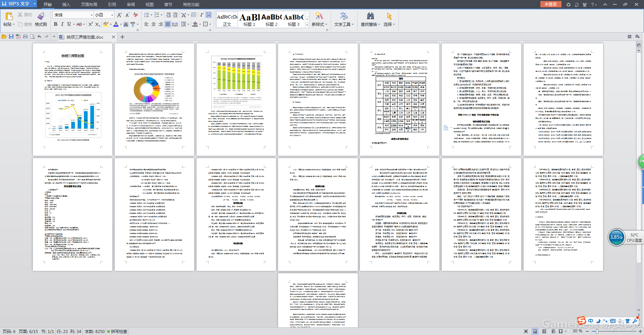Open the Paste options dropdown arrow

[x=13, y=24]
